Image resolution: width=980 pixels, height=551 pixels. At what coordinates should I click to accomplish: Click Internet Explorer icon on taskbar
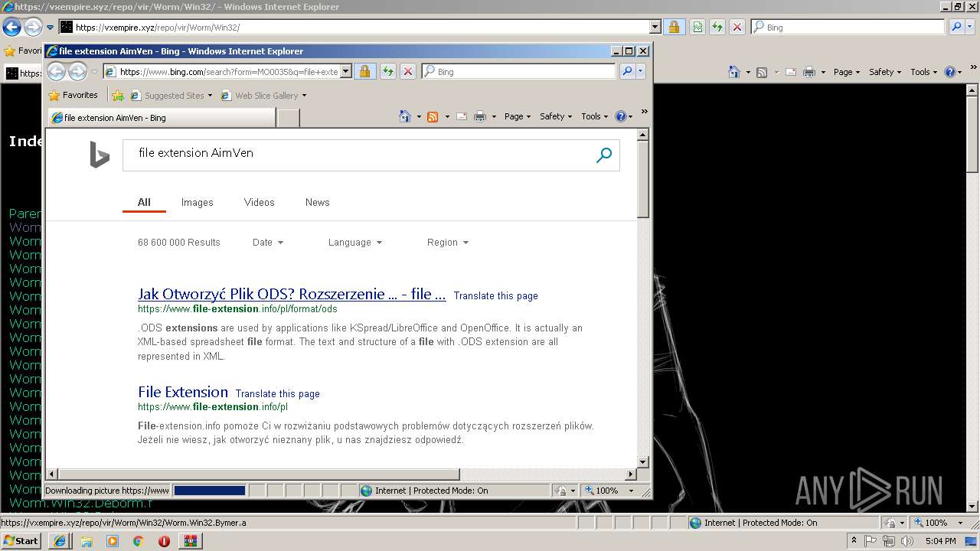[60, 541]
